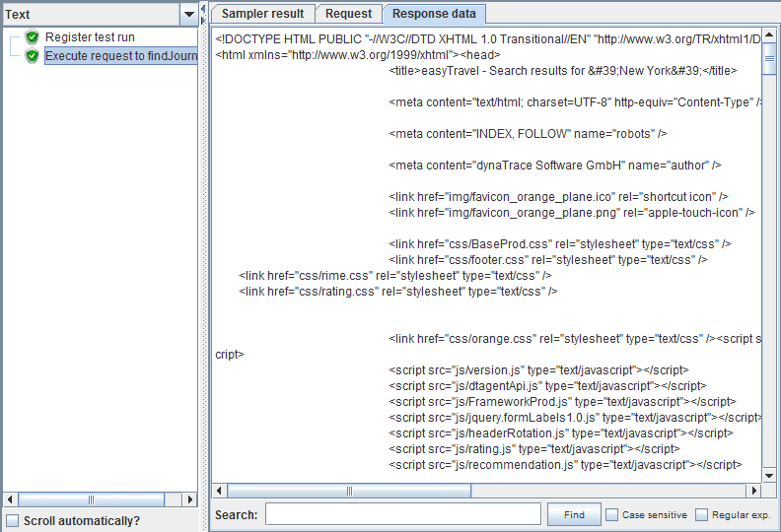This screenshot has width=781, height=532.
Task: Click the response horizontal scrollbar thumb
Action: 349,491
